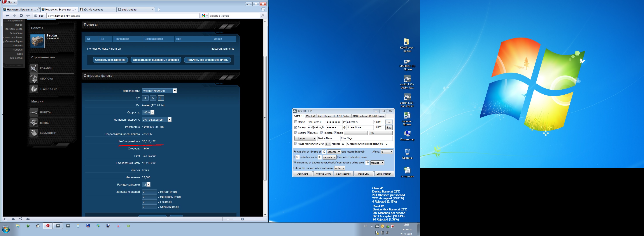Click Windows Start orb
The width and height of the screenshot is (644, 236).
(6, 229)
